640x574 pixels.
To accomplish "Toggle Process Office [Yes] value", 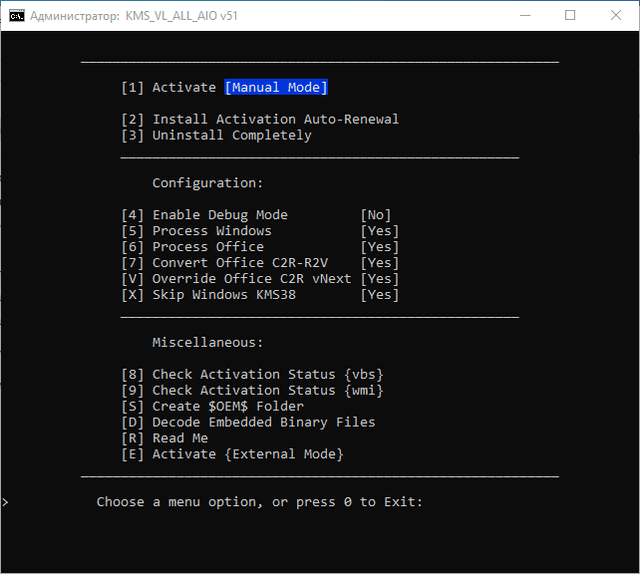I will point(379,247).
